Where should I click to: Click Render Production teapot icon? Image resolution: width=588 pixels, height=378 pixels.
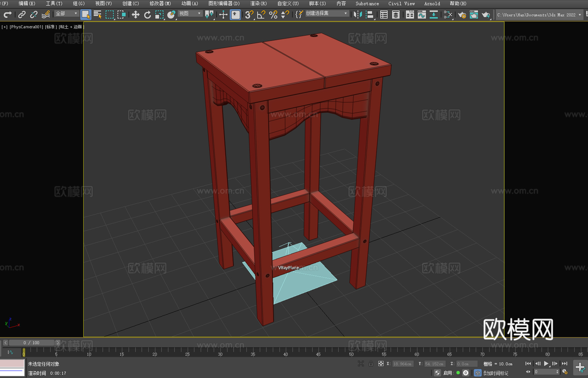click(486, 14)
